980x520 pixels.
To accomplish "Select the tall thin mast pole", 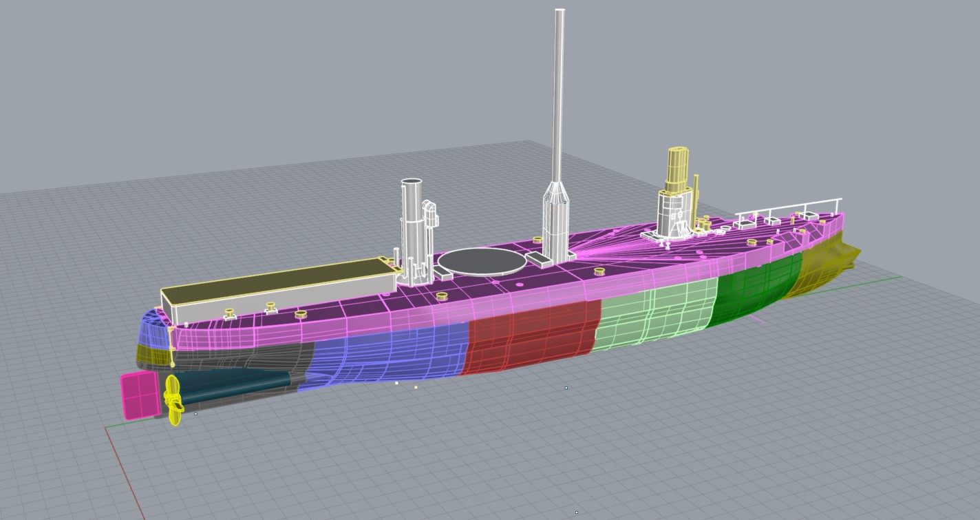I will pos(559,96).
